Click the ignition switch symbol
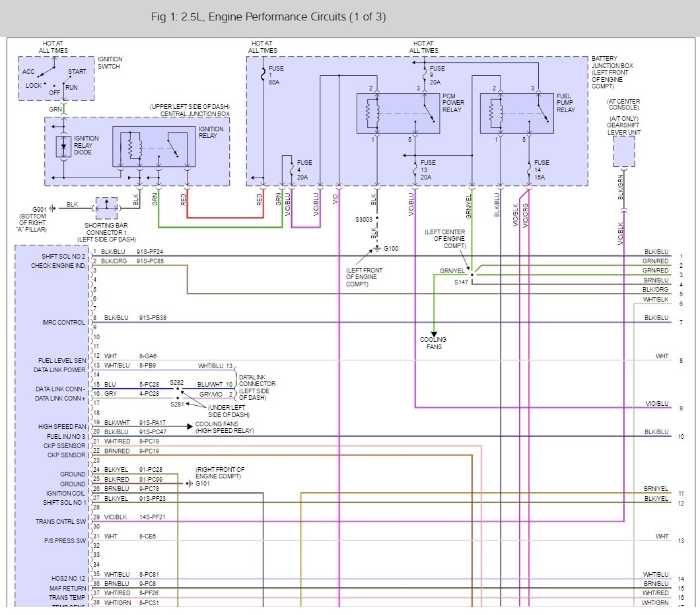Image resolution: width=700 pixels, height=615 pixels. tap(55, 79)
